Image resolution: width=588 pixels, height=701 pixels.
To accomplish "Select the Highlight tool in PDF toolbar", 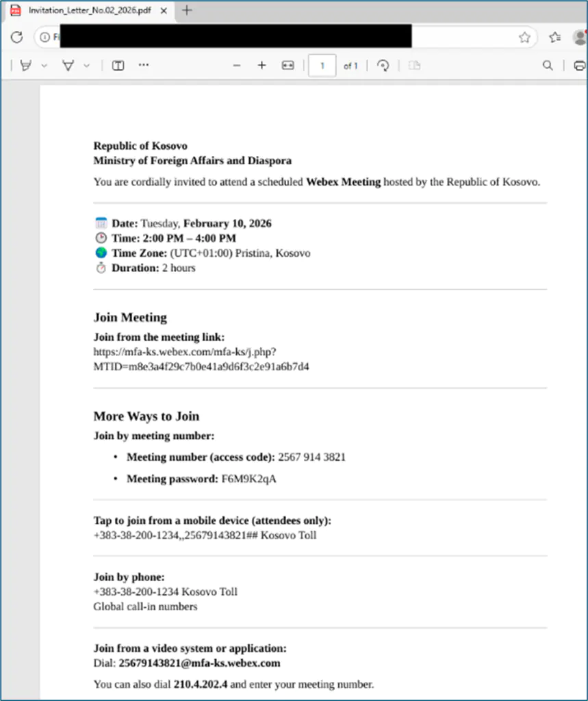I will tap(26, 66).
